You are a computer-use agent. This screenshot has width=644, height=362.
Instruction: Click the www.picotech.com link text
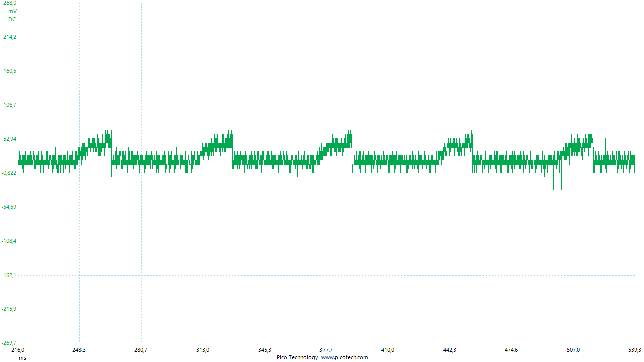click(345, 358)
